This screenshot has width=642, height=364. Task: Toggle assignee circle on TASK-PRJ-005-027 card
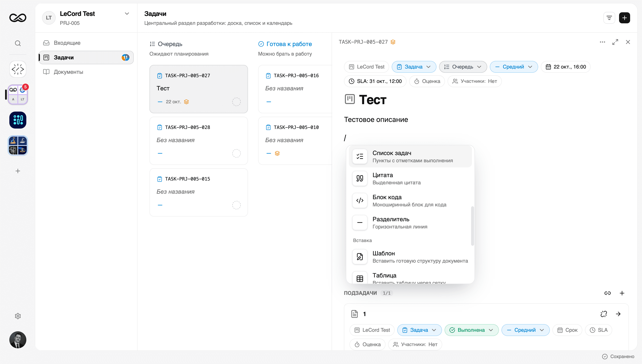click(237, 102)
